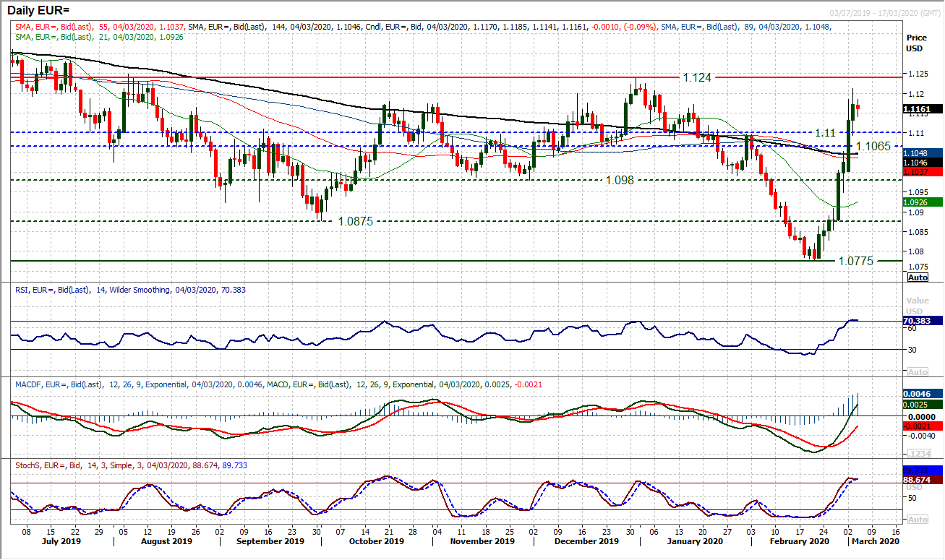This screenshot has height=560, width=945.
Task: Click the green 0.0025 MACD value tag
Action: coord(923,404)
